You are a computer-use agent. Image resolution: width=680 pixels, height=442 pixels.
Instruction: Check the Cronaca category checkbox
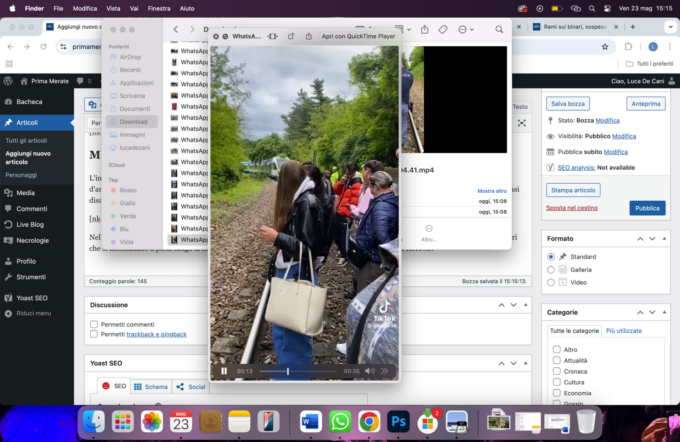(557, 371)
